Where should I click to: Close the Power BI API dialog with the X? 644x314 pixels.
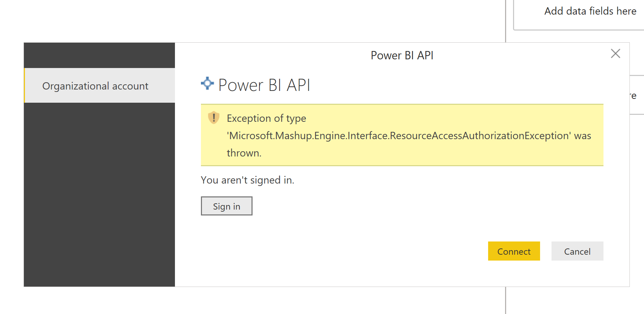(x=616, y=54)
